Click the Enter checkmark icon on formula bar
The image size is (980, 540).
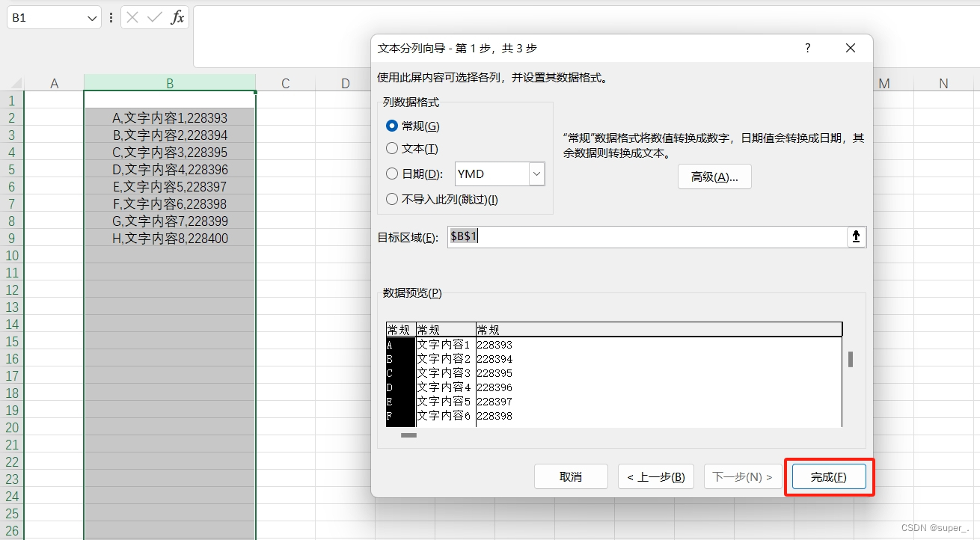click(x=155, y=17)
